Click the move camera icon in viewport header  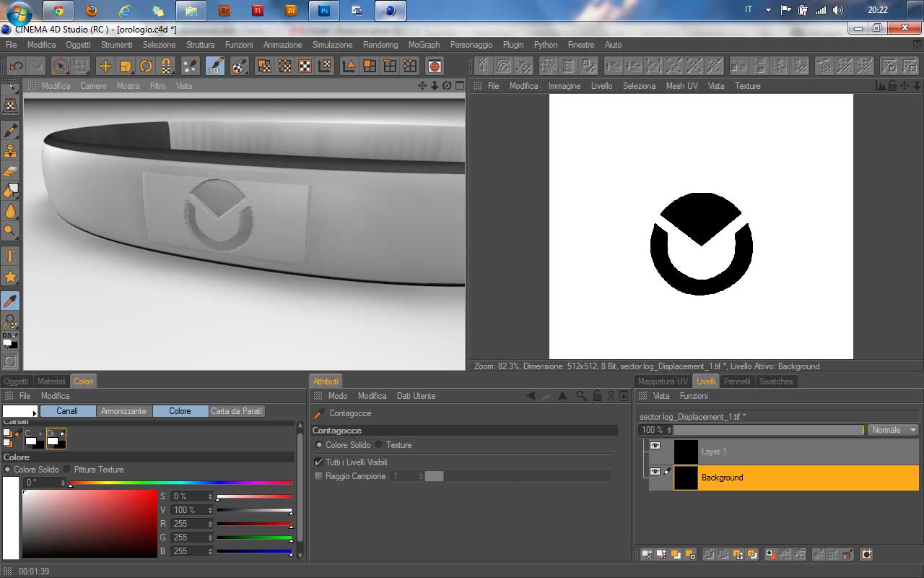coord(422,85)
